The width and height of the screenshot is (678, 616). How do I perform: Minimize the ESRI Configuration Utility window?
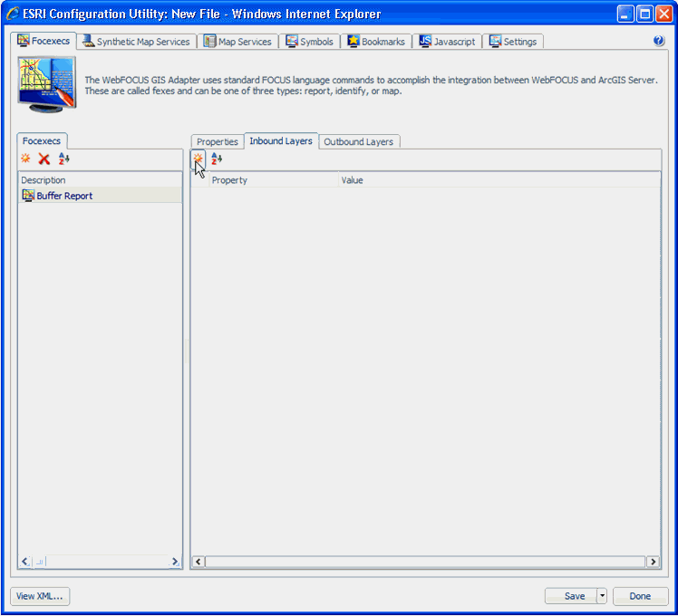point(625,14)
